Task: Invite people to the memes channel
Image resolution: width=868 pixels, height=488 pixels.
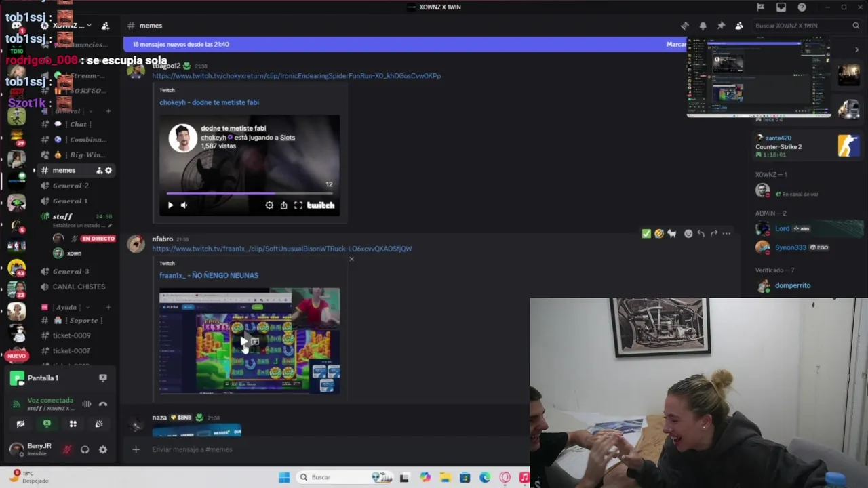Action: click(99, 170)
